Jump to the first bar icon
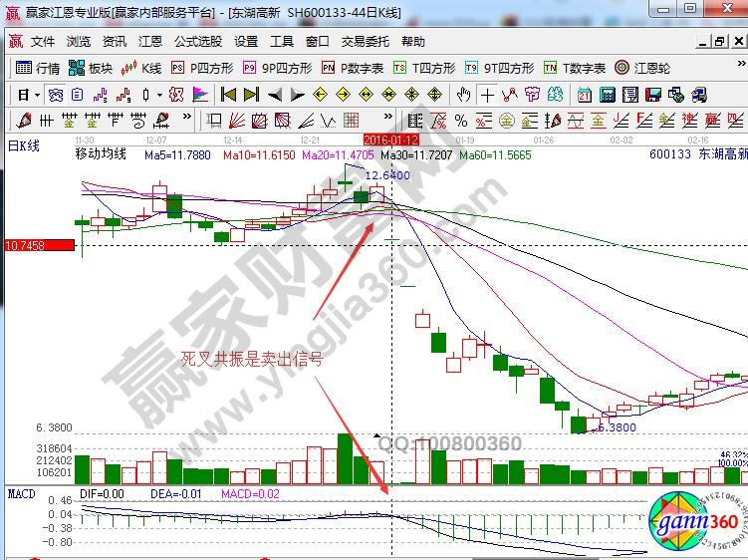748x560 pixels. [x=228, y=95]
